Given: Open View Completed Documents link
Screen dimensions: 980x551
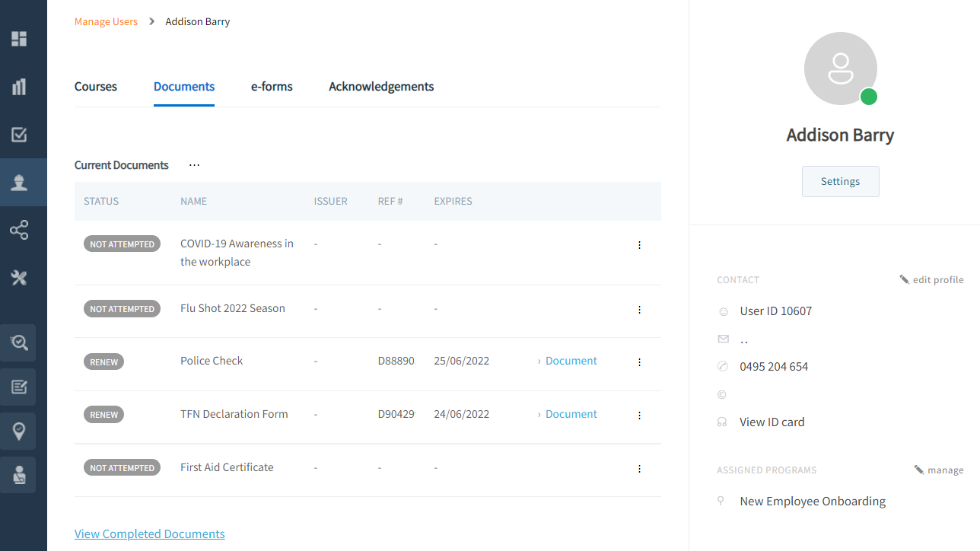Looking at the screenshot, I should [x=150, y=534].
